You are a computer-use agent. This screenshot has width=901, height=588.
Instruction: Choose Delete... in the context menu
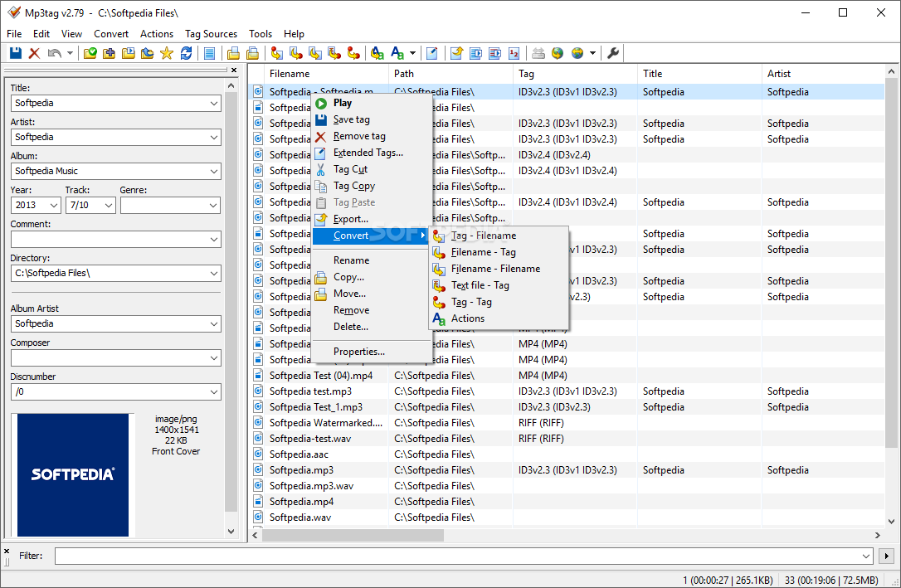tap(372, 327)
